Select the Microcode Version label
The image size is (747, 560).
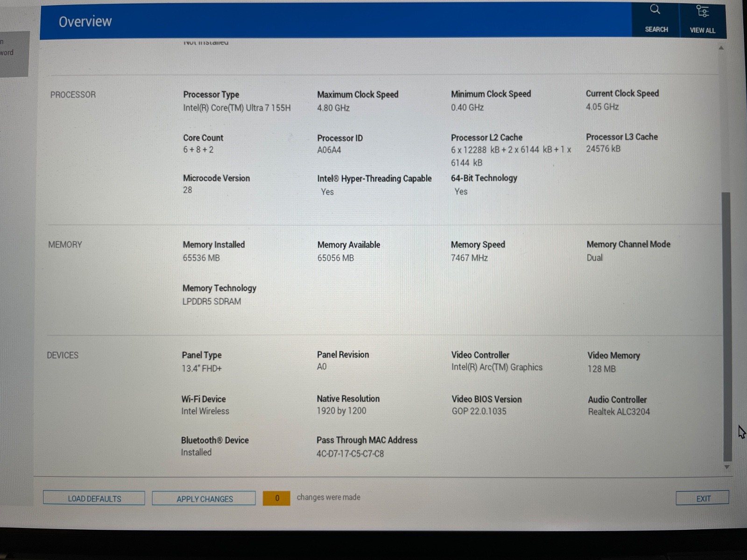click(216, 178)
